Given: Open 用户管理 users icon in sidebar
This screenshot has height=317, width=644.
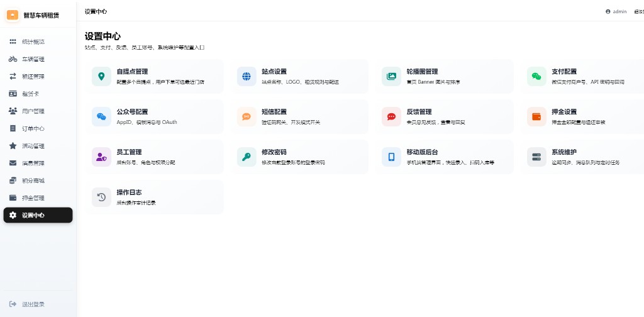Looking at the screenshot, I should tap(13, 111).
